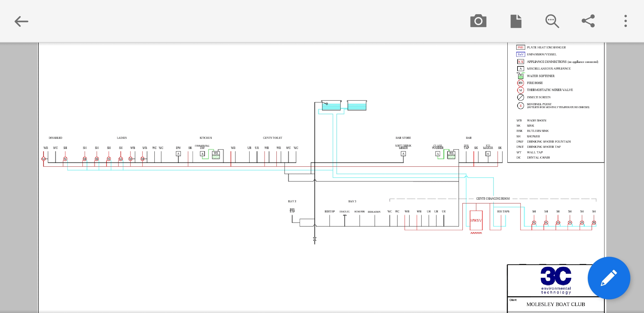
Task: Tap the 'LADIES' room label
Action: tap(122, 138)
